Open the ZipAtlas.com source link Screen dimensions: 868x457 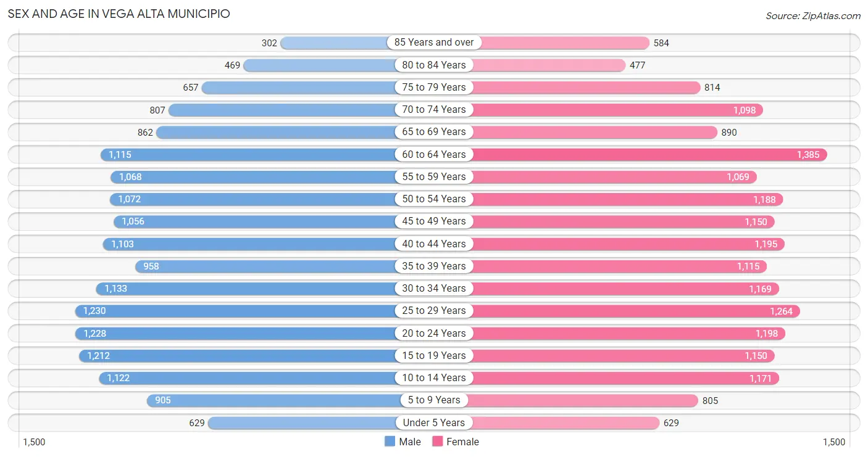click(x=813, y=16)
